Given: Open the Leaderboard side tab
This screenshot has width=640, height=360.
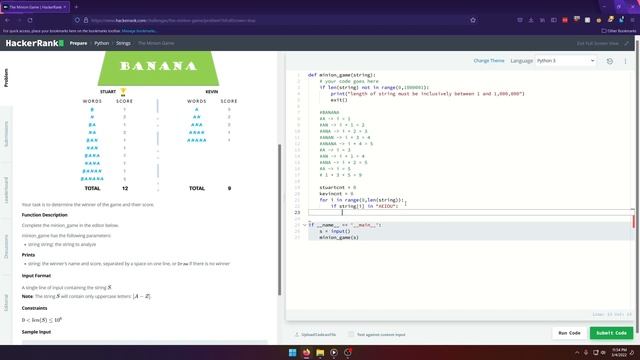Looking at the screenshot, I should tap(6, 190).
